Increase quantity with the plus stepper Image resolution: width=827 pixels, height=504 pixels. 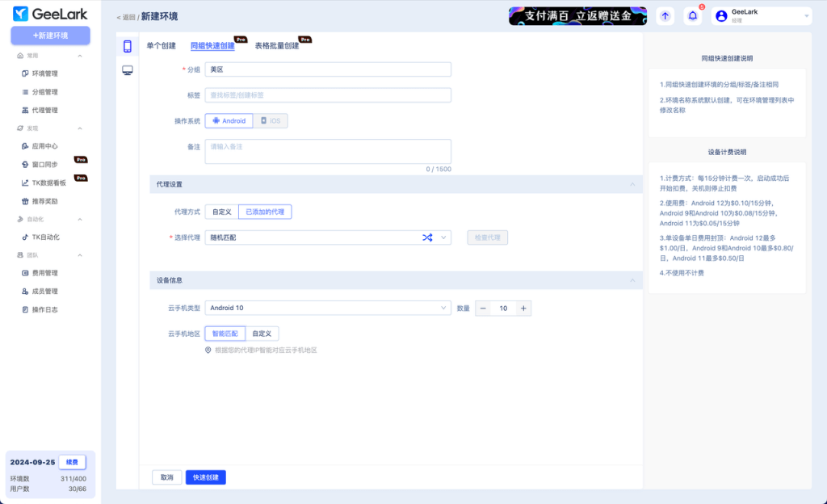(523, 309)
